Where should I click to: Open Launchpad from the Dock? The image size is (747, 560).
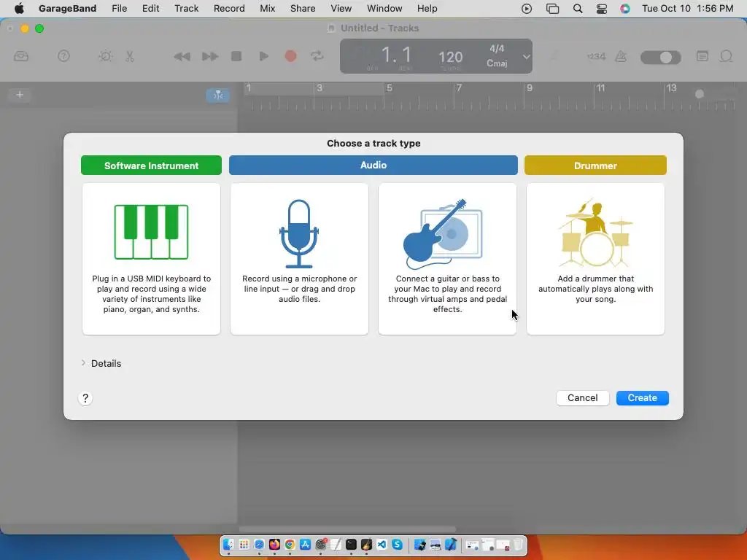click(244, 544)
